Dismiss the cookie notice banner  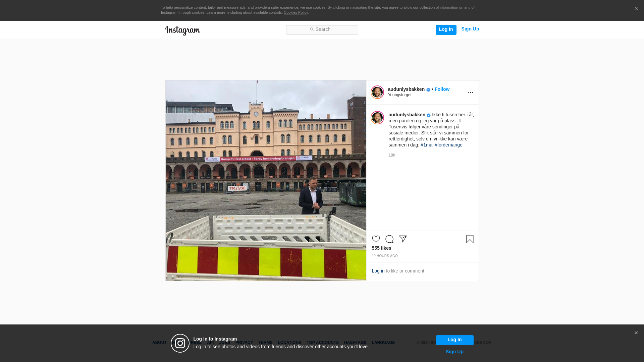pos(636,8)
